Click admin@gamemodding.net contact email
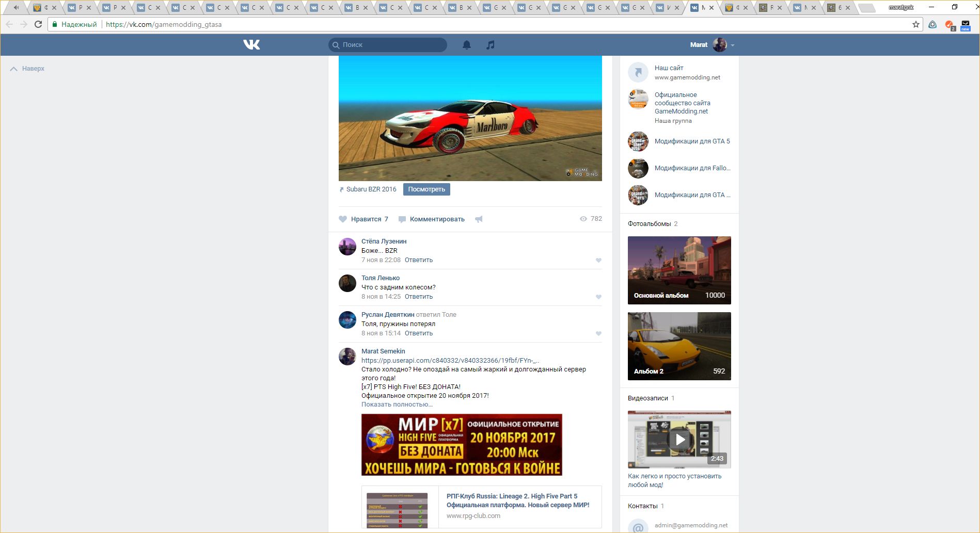This screenshot has width=980, height=533. pyautogui.click(x=691, y=525)
